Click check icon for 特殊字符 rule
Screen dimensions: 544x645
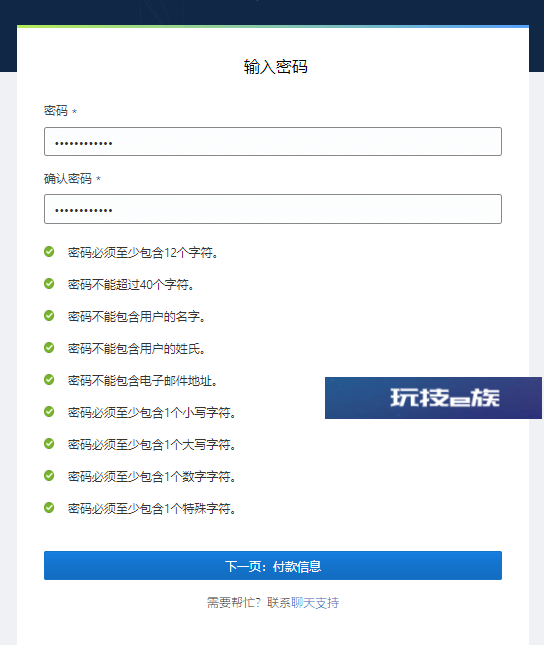(x=49, y=508)
